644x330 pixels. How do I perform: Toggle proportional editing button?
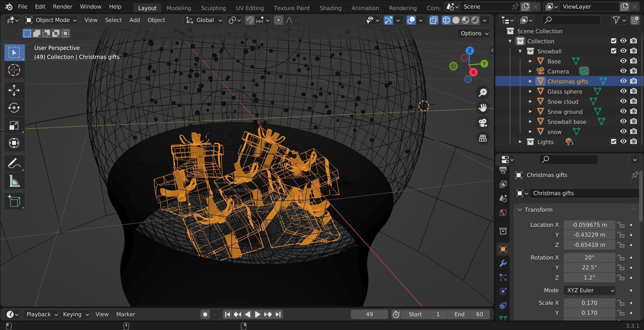pos(278,20)
